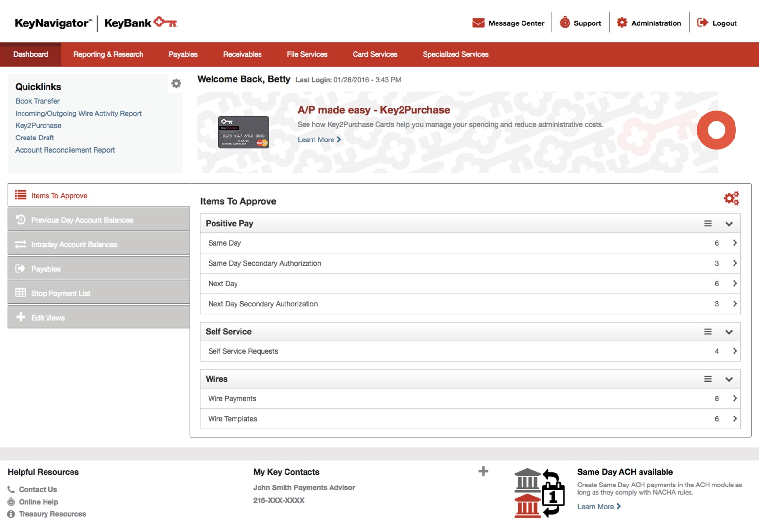The image size is (759, 532).
Task: Click the Support icon in the header
Action: point(565,23)
